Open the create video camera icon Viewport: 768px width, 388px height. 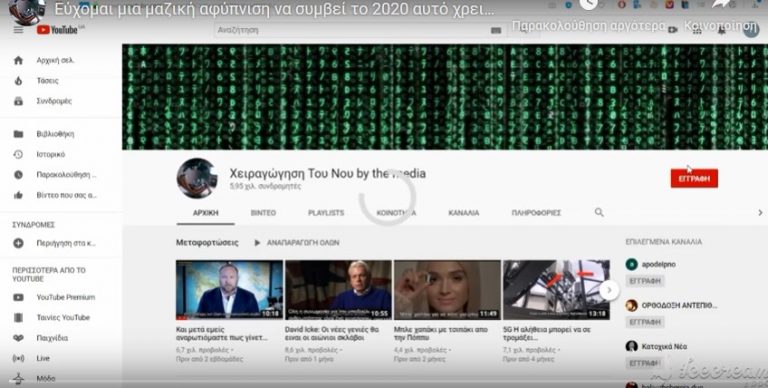tap(672, 30)
